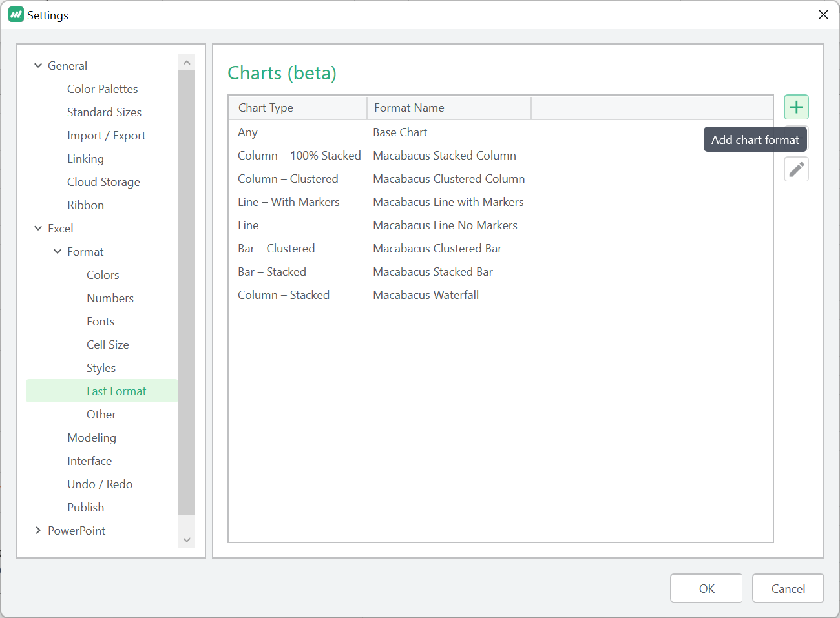Select Cloud Storage in the tree
This screenshot has width=840, height=618.
pyautogui.click(x=103, y=182)
